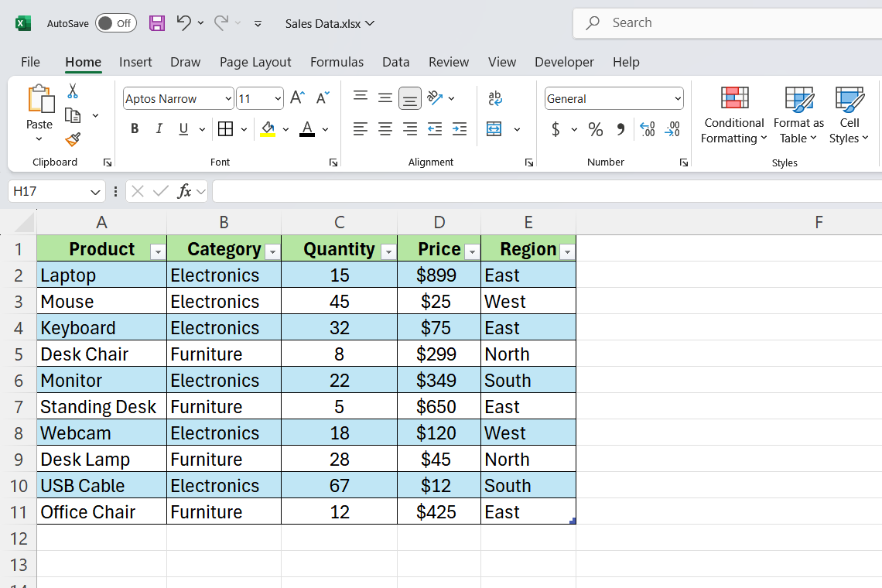Viewport: 882px width, 588px height.
Task: Click the Wrap Text icon
Action: click(495, 98)
